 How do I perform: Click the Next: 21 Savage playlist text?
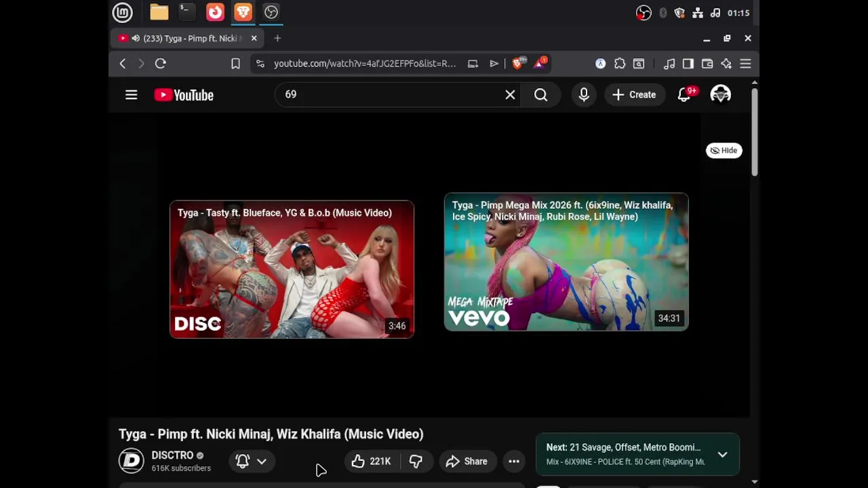pyautogui.click(x=624, y=447)
